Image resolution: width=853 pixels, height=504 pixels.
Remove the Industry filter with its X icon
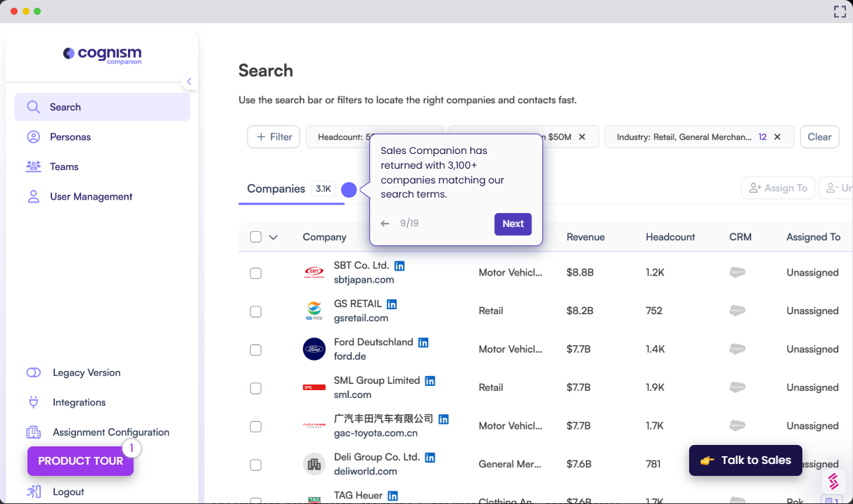click(x=777, y=137)
